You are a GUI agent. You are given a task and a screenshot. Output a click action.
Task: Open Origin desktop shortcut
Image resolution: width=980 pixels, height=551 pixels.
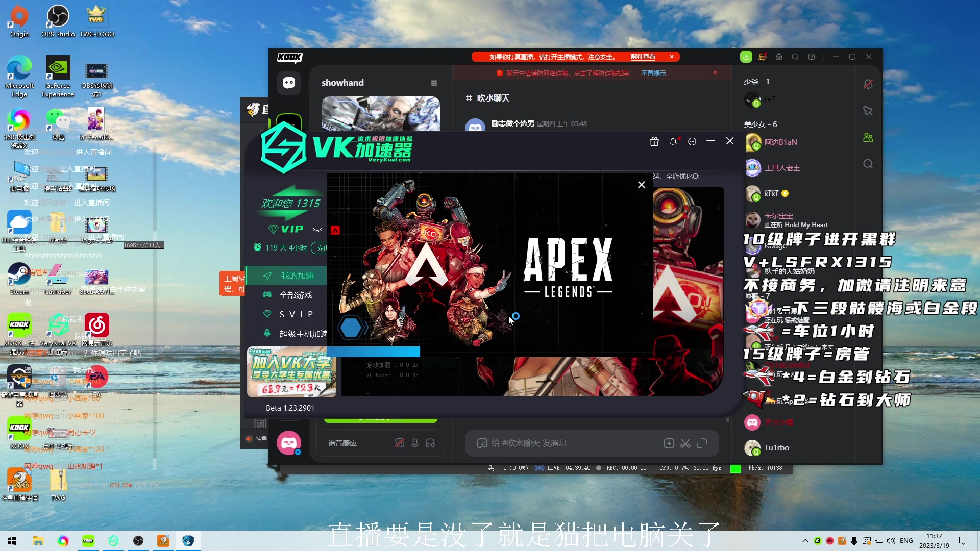(x=19, y=21)
